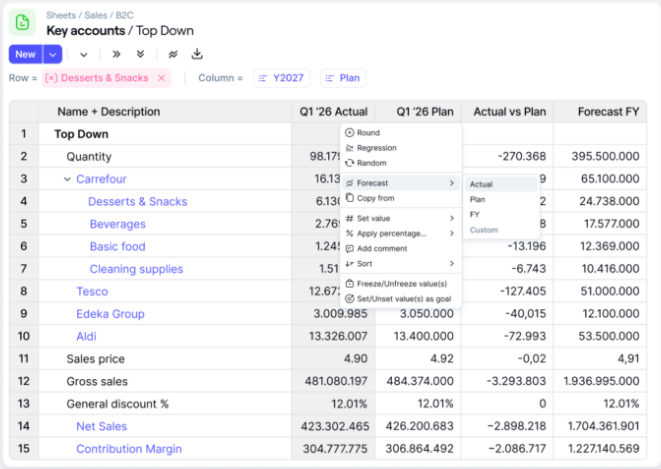Click the Round icon in context menu

[x=349, y=133]
